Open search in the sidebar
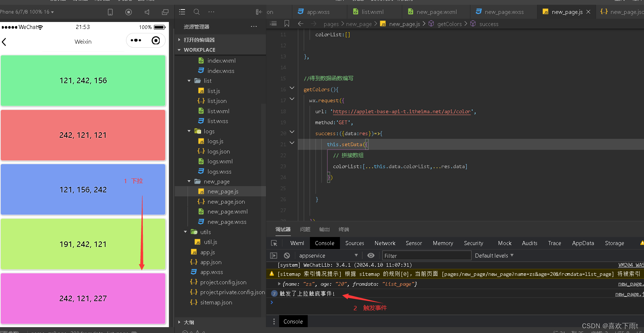The height and width of the screenshot is (333, 644). (197, 12)
